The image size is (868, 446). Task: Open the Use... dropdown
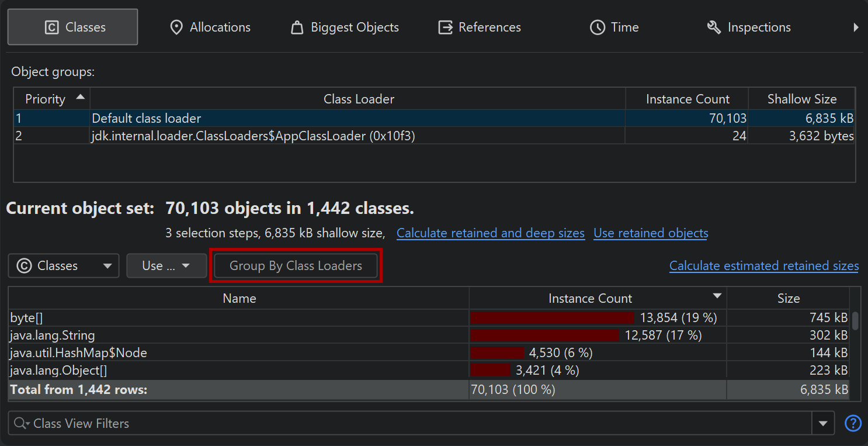(x=166, y=266)
